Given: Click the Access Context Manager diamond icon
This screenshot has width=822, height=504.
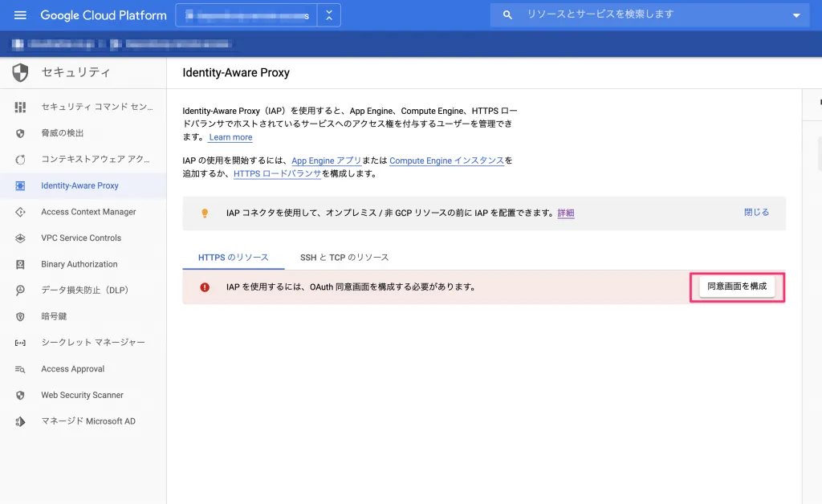Looking at the screenshot, I should point(21,212).
